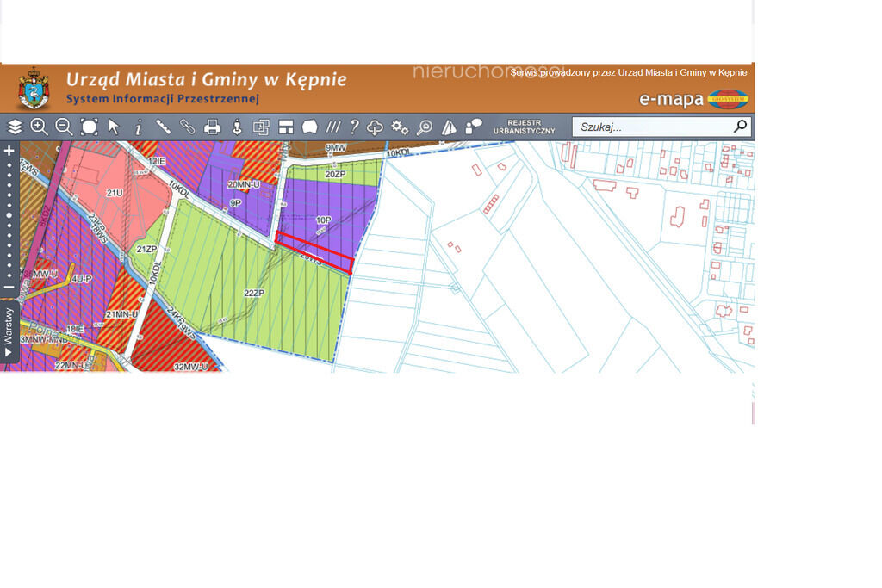Viewport: 882px width, 588px height.
Task: Select the zoom out magnifier tool
Action: point(64,127)
